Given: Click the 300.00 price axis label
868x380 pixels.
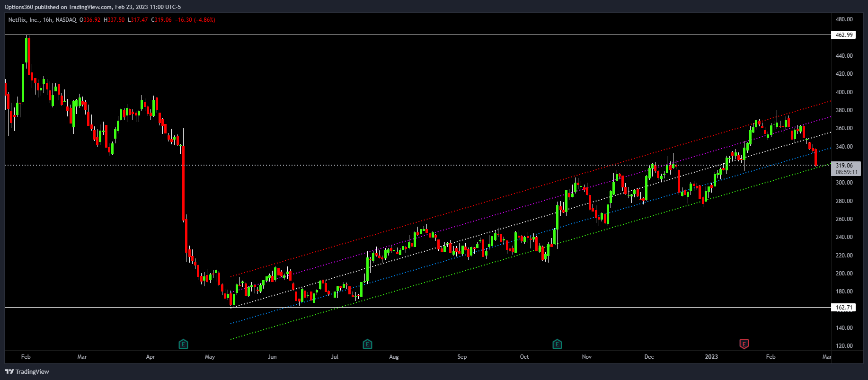Looking at the screenshot, I should click(x=844, y=183).
